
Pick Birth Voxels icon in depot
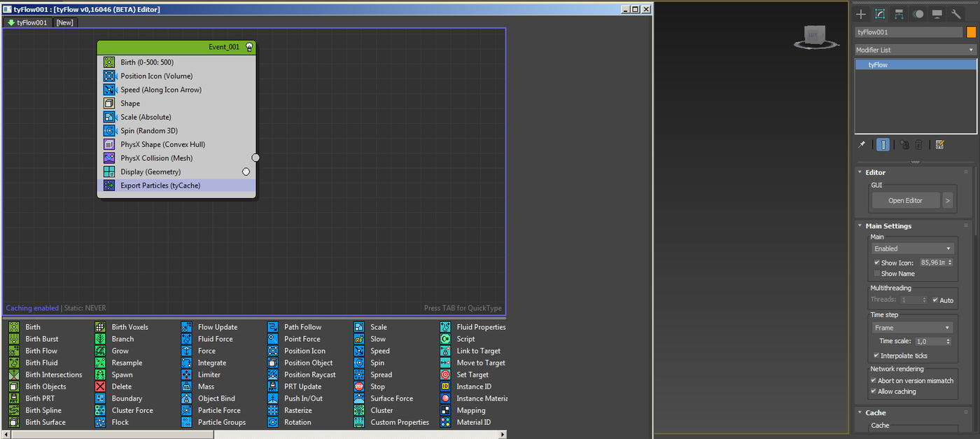(x=100, y=327)
